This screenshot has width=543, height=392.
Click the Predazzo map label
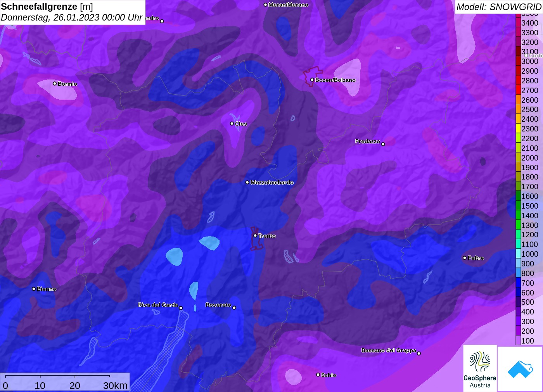[368, 141]
